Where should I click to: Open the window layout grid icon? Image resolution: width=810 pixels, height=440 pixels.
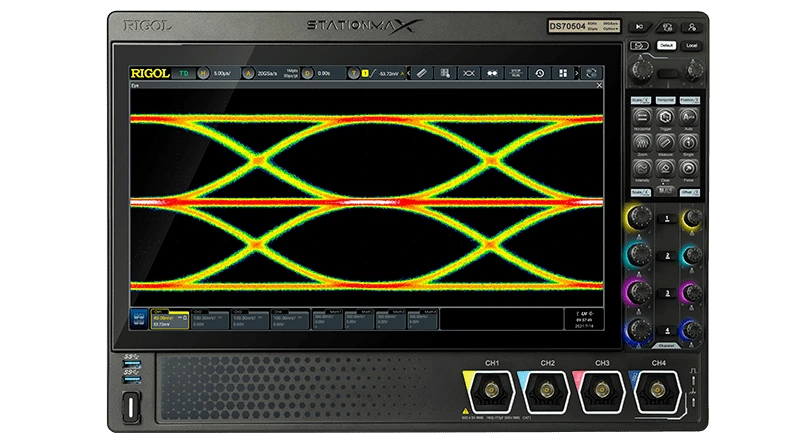point(563,73)
